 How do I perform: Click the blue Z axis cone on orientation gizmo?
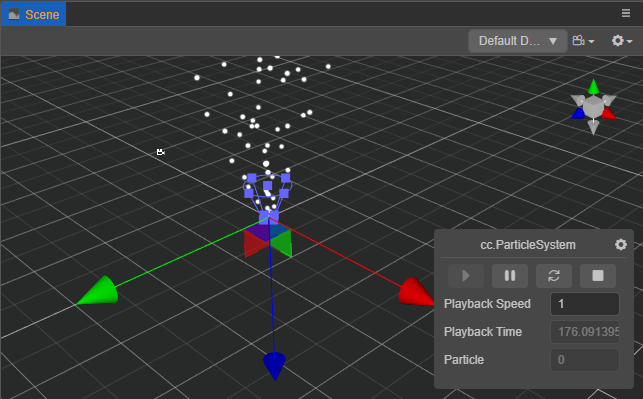pos(578,114)
